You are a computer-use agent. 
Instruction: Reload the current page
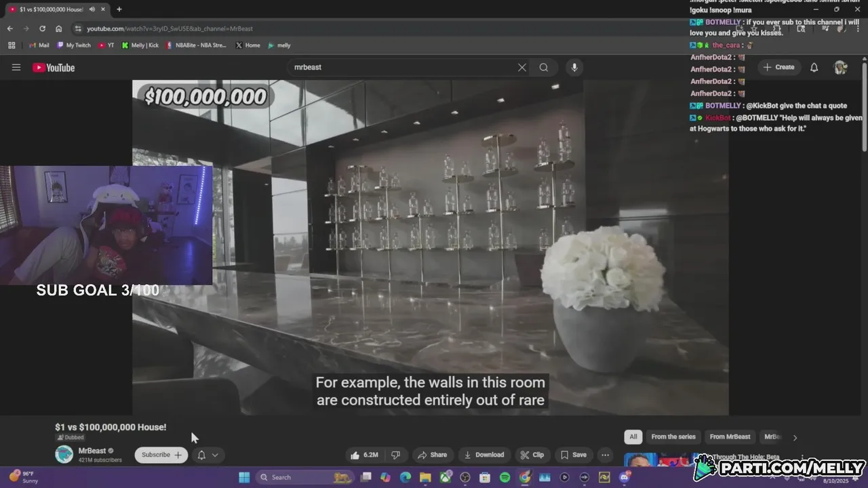42,28
